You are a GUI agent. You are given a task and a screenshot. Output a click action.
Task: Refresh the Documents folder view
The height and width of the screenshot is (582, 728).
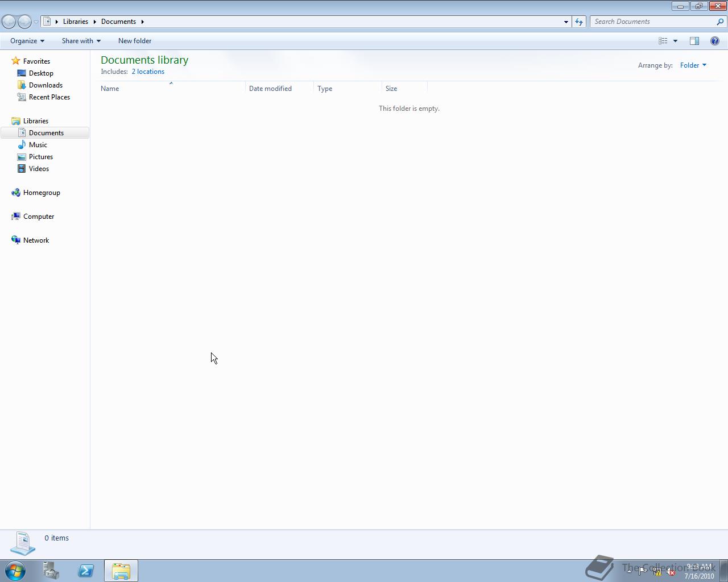tap(579, 22)
